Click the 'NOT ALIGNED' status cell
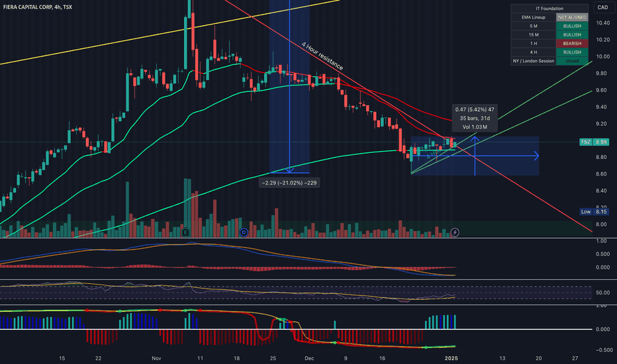The width and height of the screenshot is (617, 364). pos(572,17)
